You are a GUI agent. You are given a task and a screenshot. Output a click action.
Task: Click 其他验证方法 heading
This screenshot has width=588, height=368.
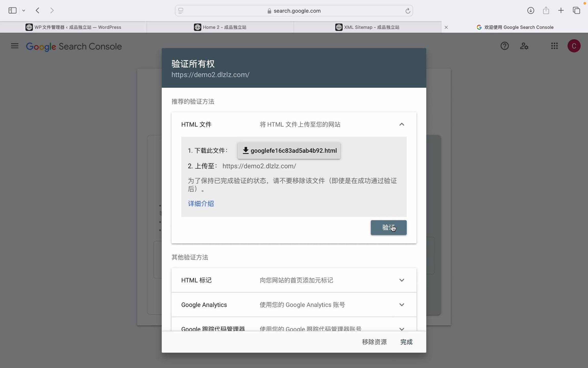click(x=190, y=257)
